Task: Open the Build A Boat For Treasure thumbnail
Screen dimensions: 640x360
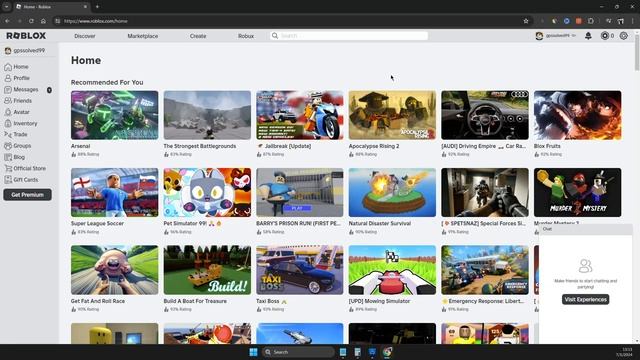Action: coord(207,270)
